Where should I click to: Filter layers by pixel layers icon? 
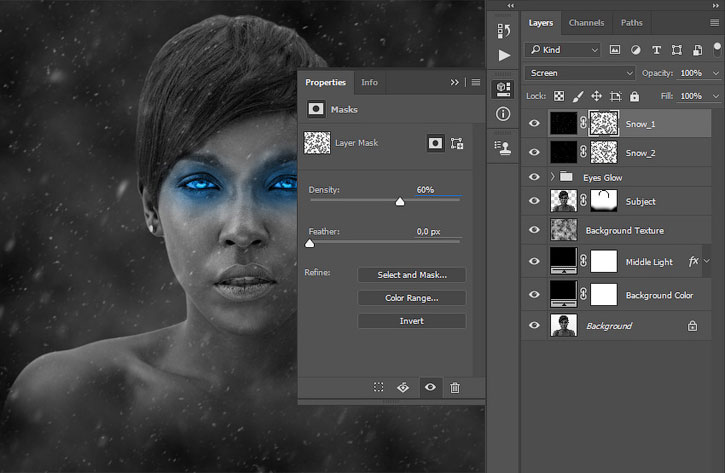click(614, 50)
